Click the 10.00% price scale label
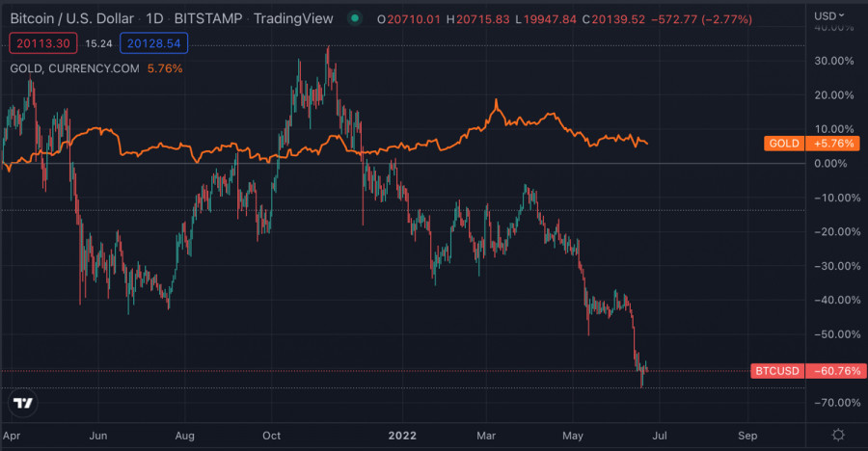 click(833, 129)
